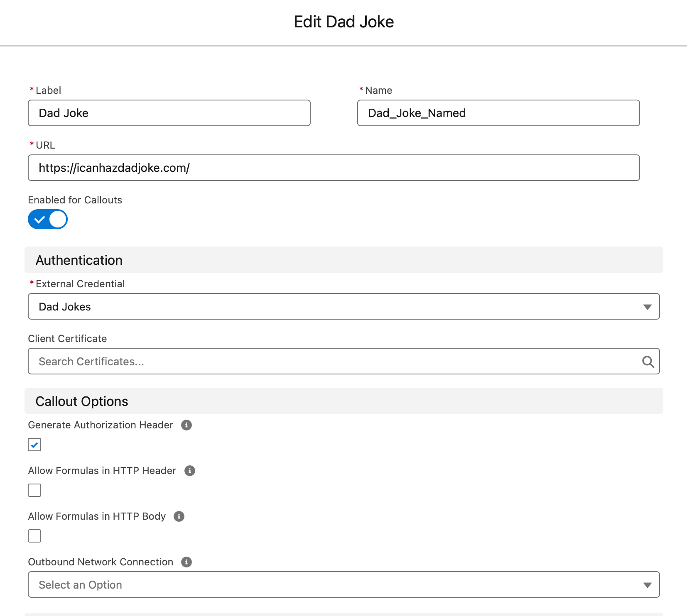Toggle the Enabled for Callouts switch
The width and height of the screenshot is (687, 616).
[48, 219]
